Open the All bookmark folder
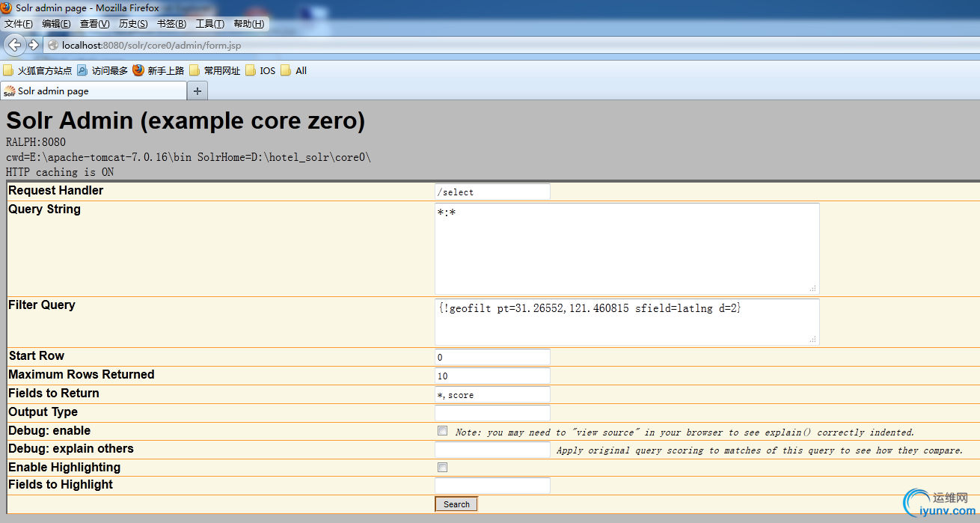Screen dimensions: 980x523 tap(294, 70)
